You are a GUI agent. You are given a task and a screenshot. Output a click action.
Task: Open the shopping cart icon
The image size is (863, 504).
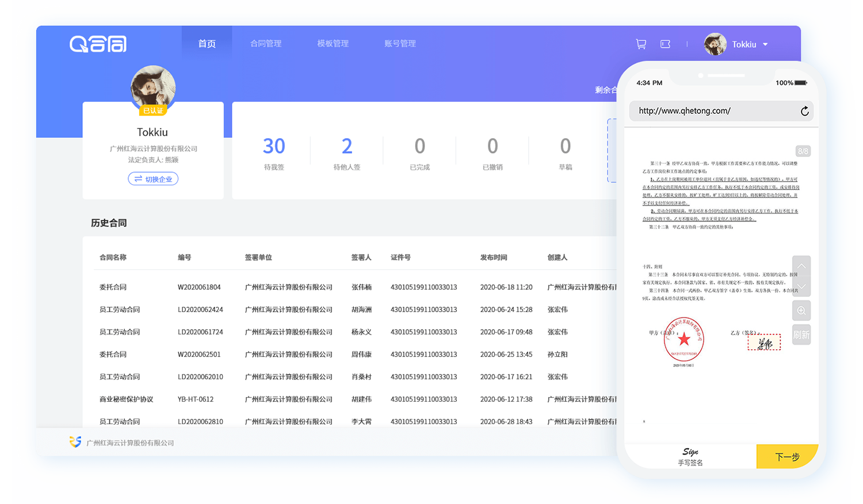[641, 44]
